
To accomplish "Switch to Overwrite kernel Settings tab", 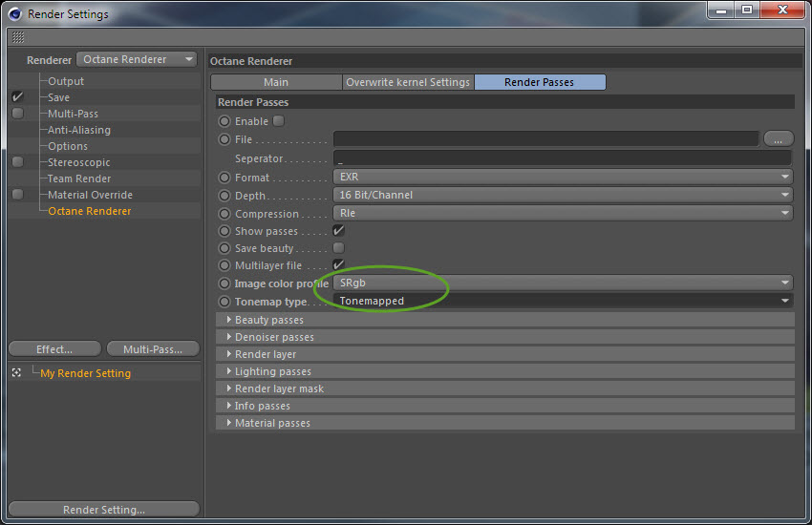I will click(408, 82).
